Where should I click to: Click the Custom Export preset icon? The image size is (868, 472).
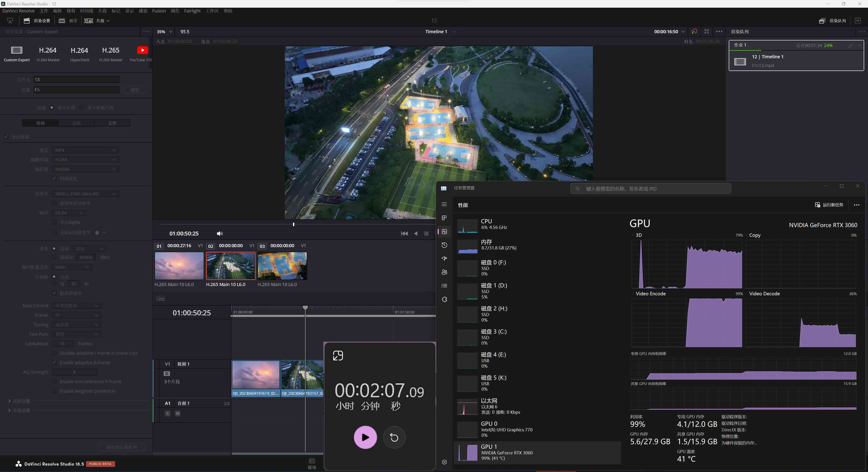(17, 50)
